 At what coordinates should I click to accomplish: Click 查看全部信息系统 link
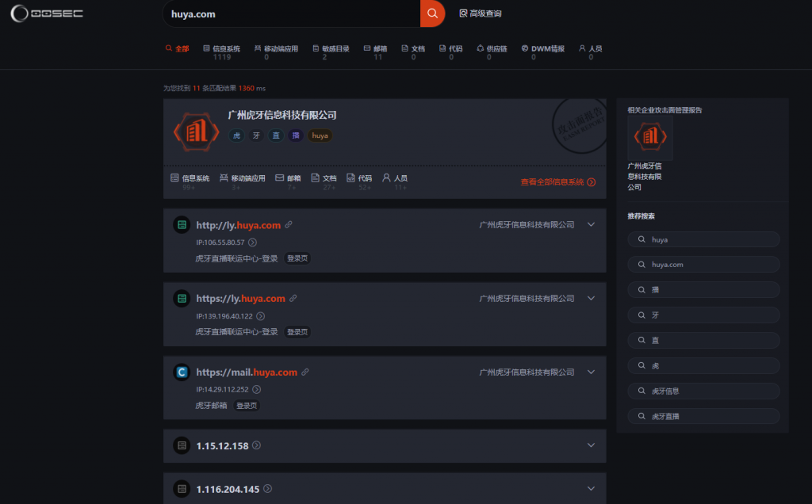[x=557, y=182]
